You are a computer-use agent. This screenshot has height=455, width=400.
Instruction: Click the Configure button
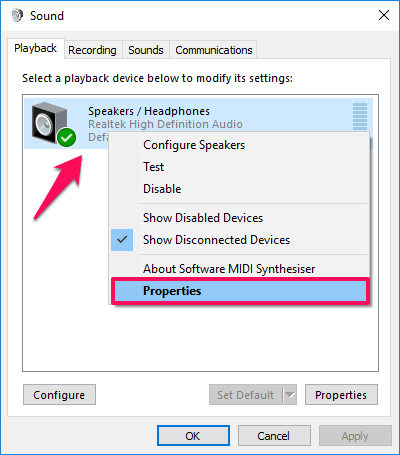pos(59,395)
